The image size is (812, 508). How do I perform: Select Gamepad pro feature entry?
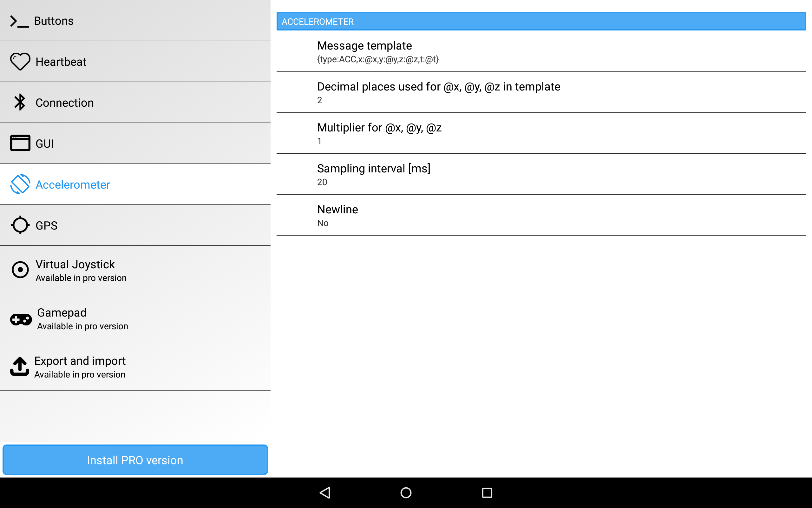point(135,318)
